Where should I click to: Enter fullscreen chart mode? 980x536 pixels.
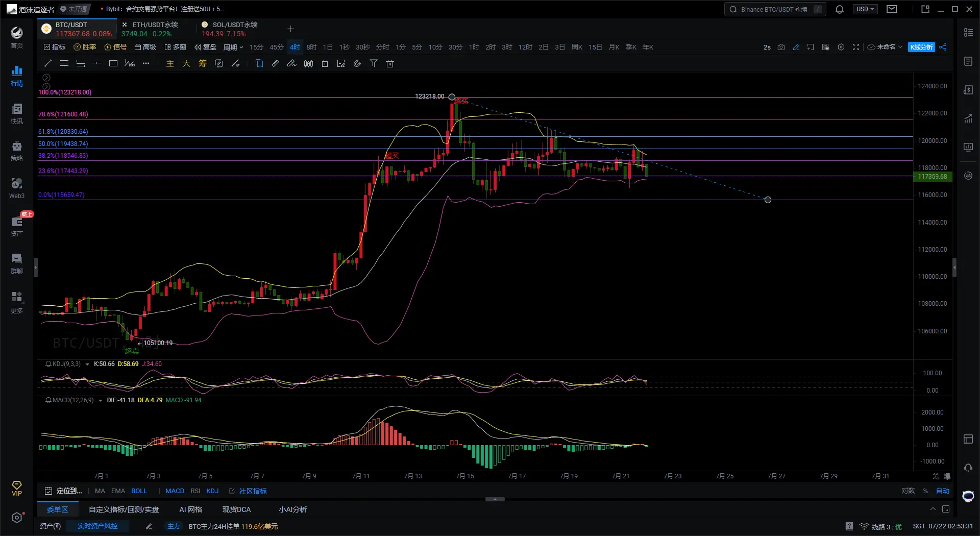pos(856,47)
